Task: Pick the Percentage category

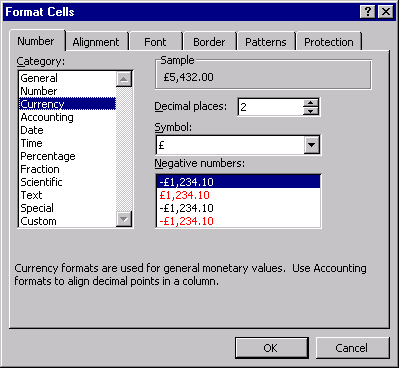Action: [67, 156]
